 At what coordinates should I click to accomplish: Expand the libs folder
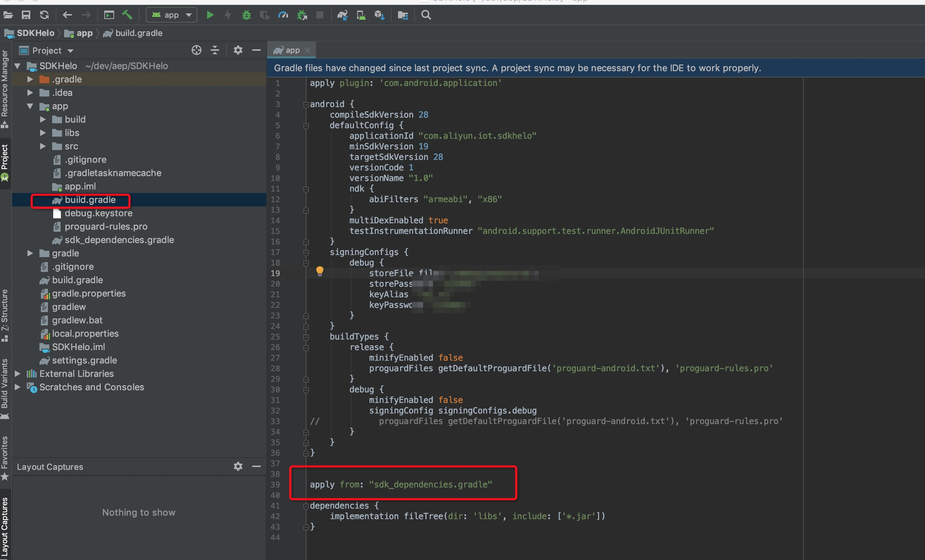coord(43,133)
